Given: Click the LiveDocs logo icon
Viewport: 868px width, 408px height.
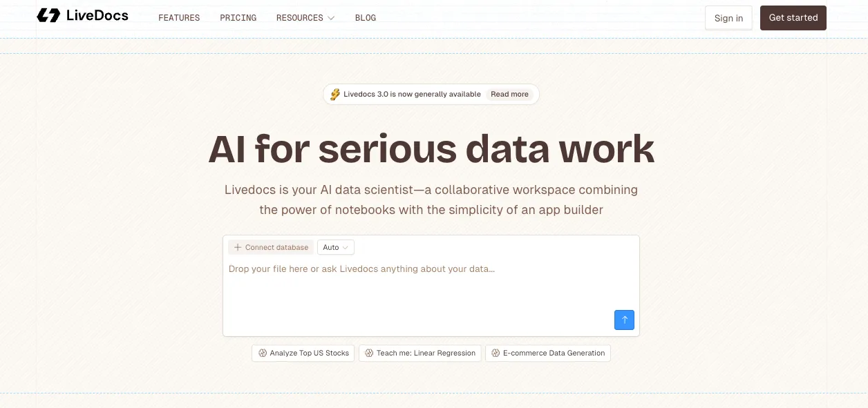Looking at the screenshot, I should click(48, 15).
